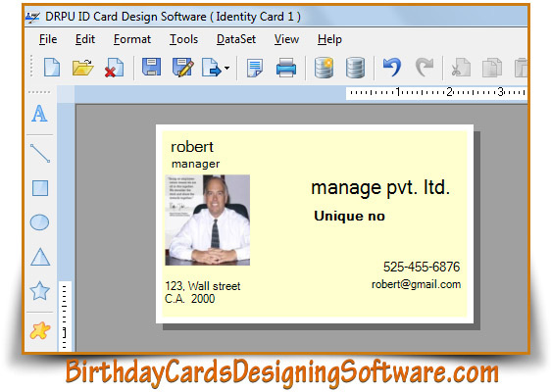The height and width of the screenshot is (392, 551).
Task: Select the robert photo on card
Action: pos(207,220)
